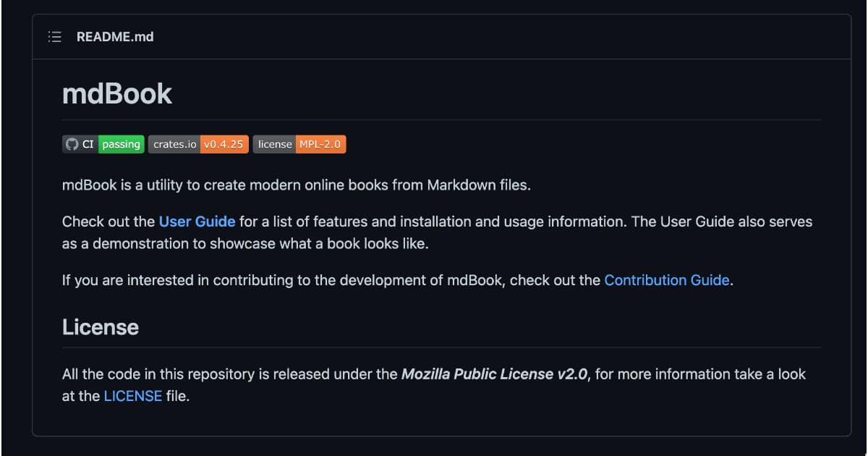Click the License section heading

point(101,327)
